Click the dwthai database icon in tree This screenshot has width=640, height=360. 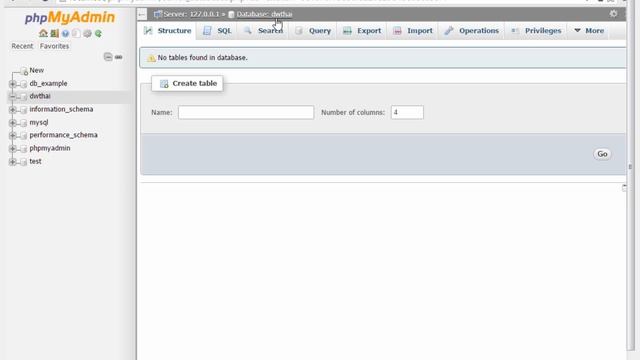pos(23,97)
